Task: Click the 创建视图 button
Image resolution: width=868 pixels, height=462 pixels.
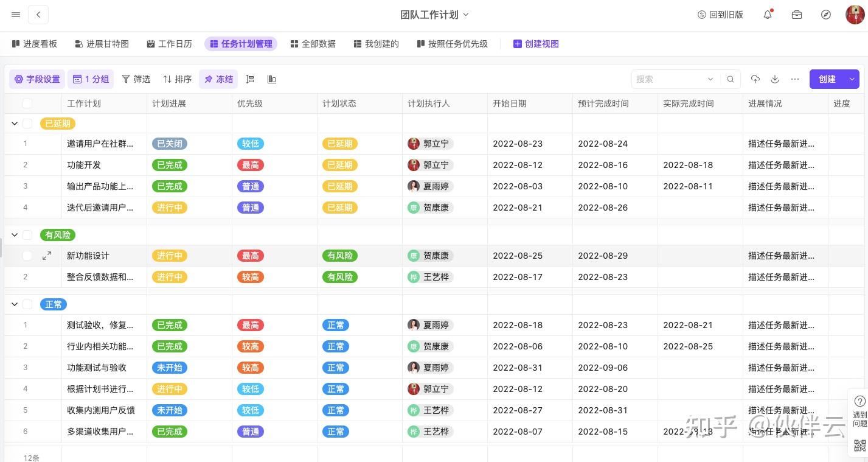Action: tap(536, 44)
